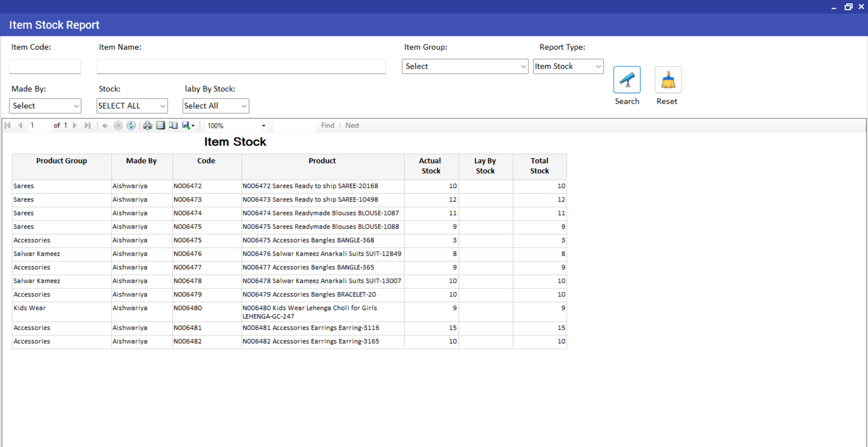Click the Total Stock column header
The width and height of the screenshot is (868, 447).
click(x=539, y=166)
